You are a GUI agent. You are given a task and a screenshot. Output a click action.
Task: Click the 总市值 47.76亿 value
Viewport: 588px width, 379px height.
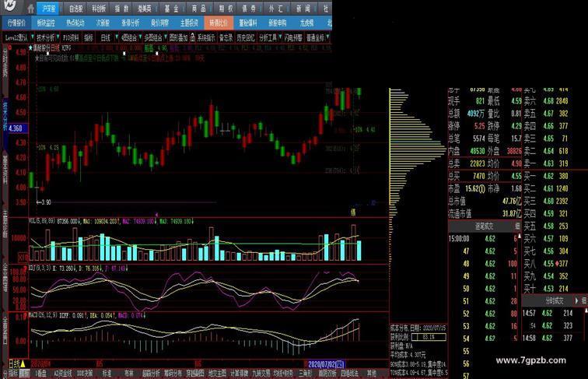(512, 201)
